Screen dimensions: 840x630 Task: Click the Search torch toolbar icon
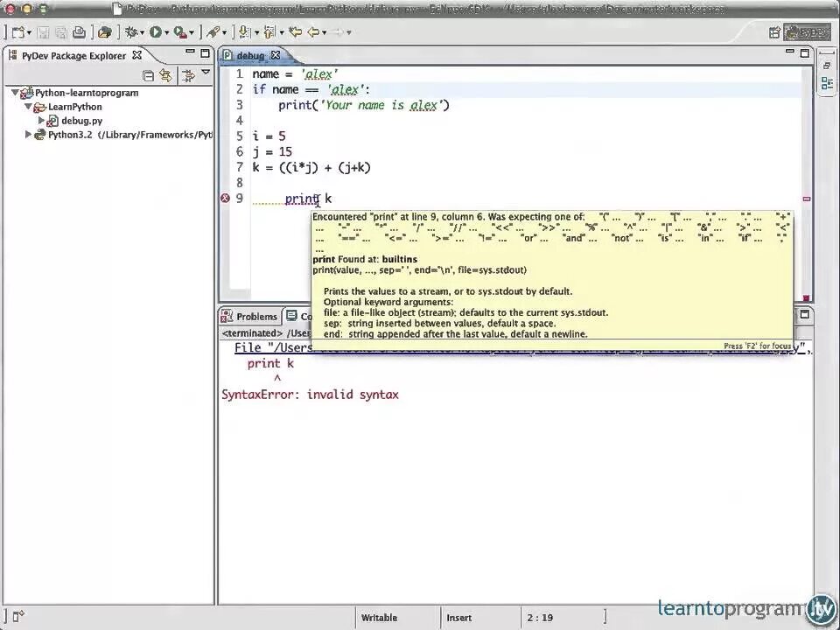[x=213, y=32]
